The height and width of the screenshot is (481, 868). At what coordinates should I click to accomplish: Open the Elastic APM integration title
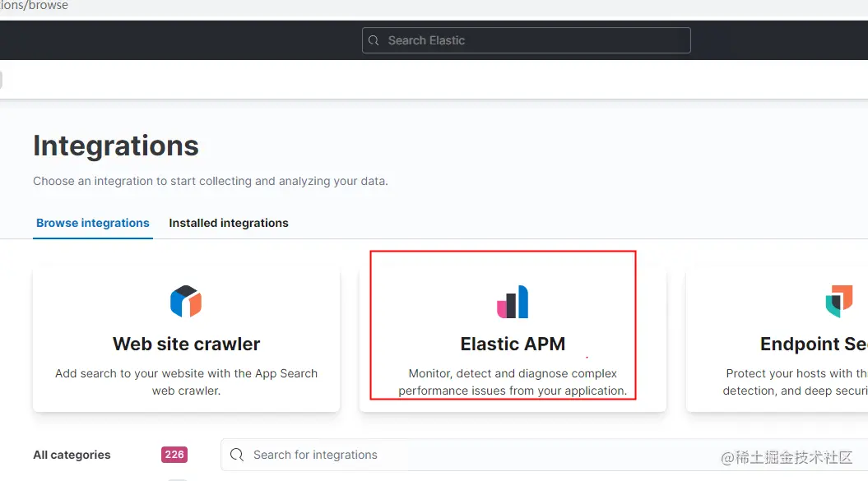(513, 344)
